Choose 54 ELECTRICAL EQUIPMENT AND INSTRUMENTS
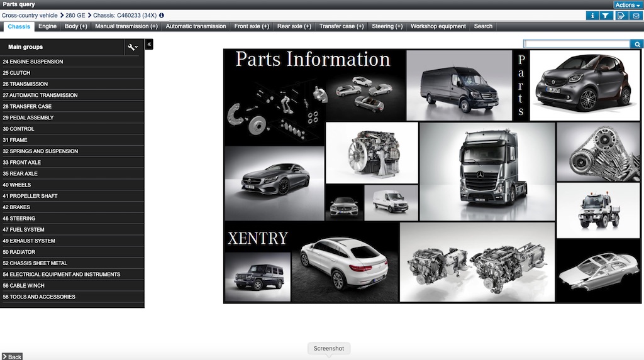 (x=61, y=275)
